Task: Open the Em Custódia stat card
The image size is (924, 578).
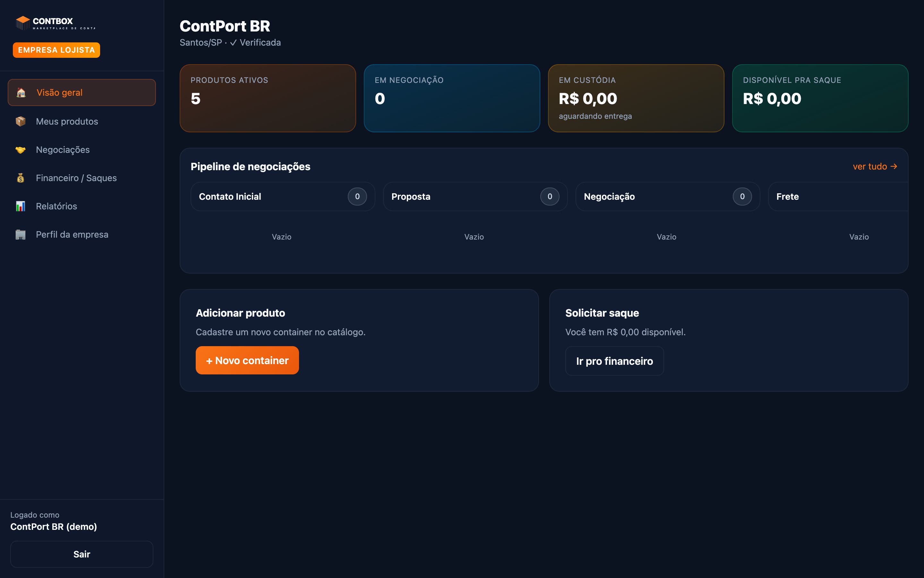Action: [636, 98]
